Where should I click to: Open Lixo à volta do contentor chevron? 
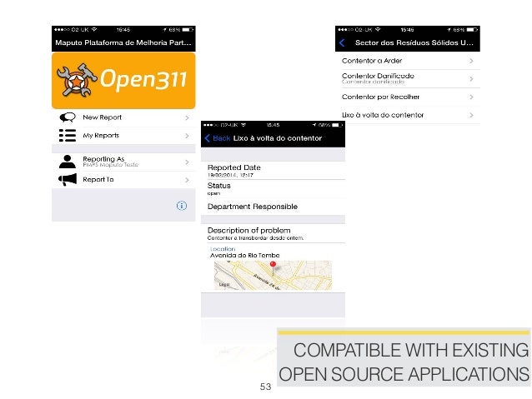click(471, 115)
